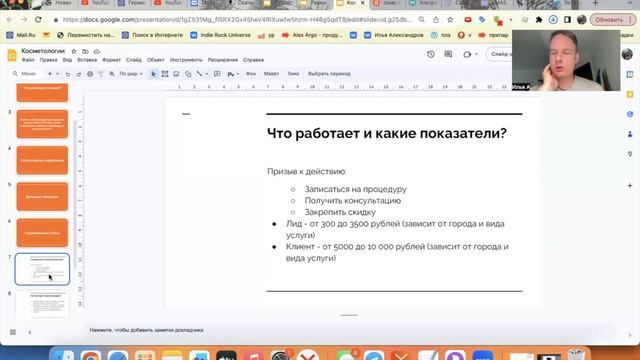Click Выбрать переход transition button
The image size is (640, 360).
(x=329, y=74)
